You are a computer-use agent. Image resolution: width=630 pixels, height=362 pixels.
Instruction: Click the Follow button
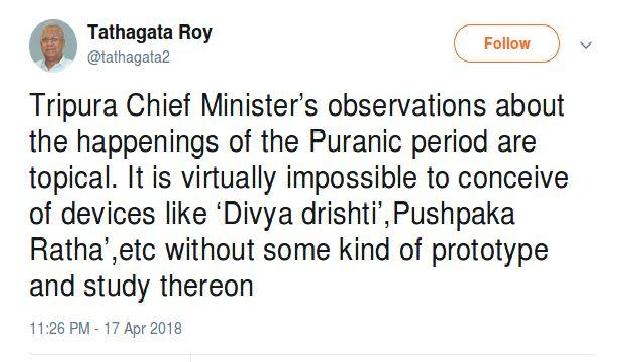pyautogui.click(x=507, y=43)
